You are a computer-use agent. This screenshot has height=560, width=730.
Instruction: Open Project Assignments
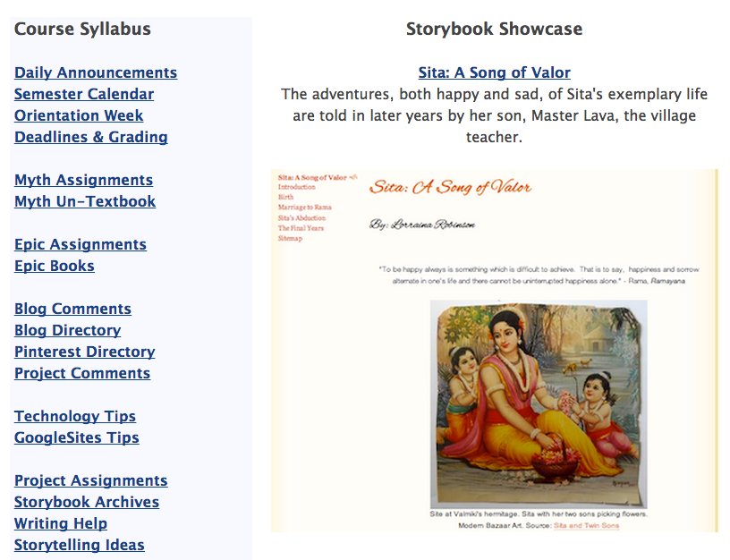90,480
